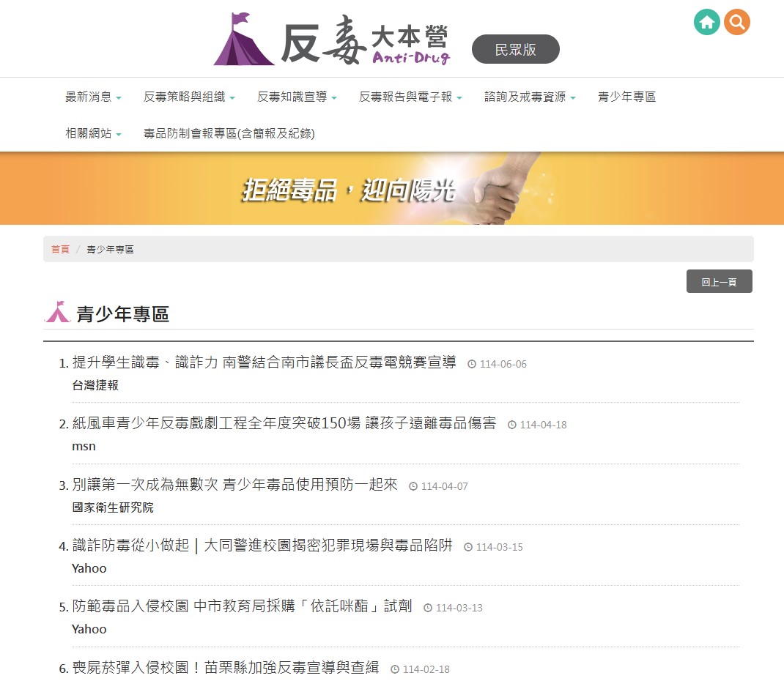Open the 反毒知識宣導 dropdown
This screenshot has height=681, width=784.
point(295,96)
